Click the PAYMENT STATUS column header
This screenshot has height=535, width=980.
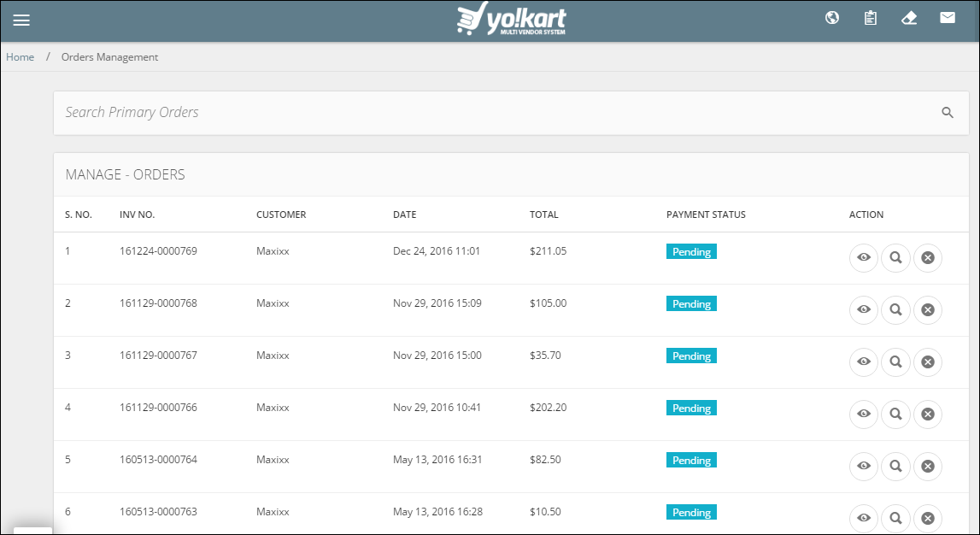706,215
